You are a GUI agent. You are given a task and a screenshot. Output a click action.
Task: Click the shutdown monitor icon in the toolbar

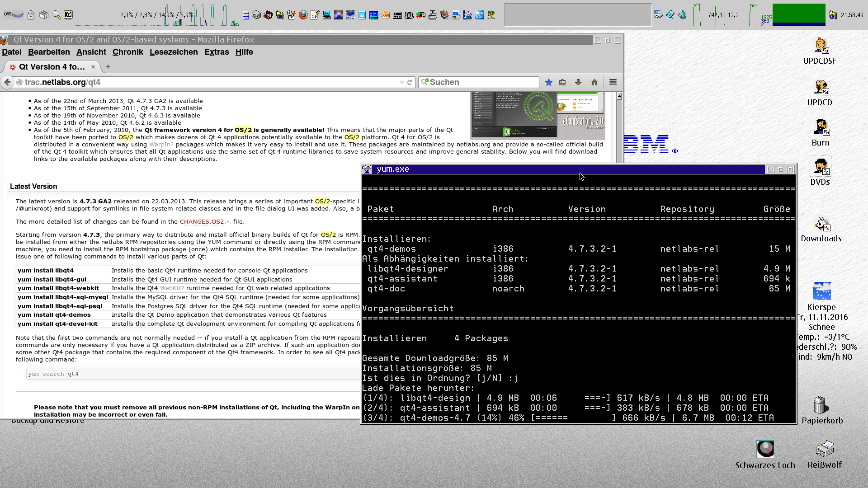click(68, 15)
